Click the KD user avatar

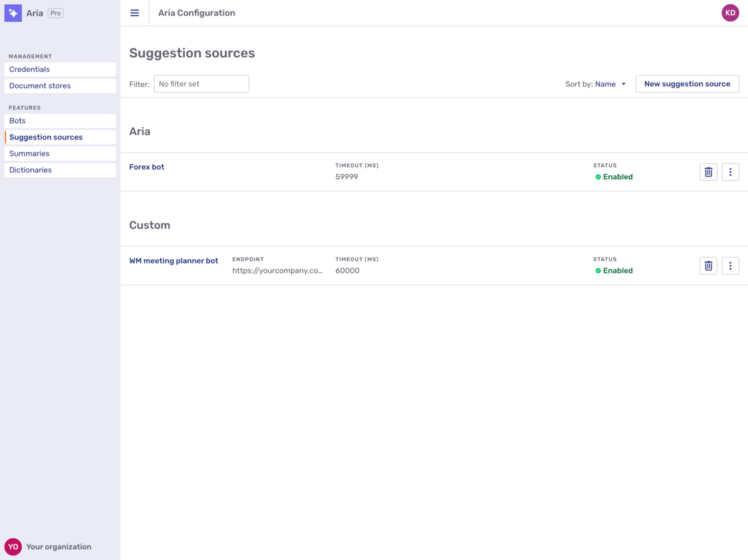(730, 12)
